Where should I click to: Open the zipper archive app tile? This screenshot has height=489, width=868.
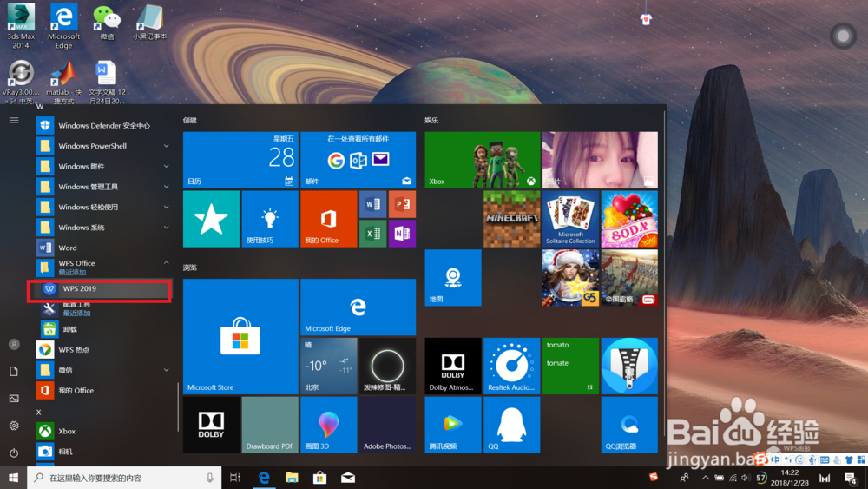pos(629,366)
